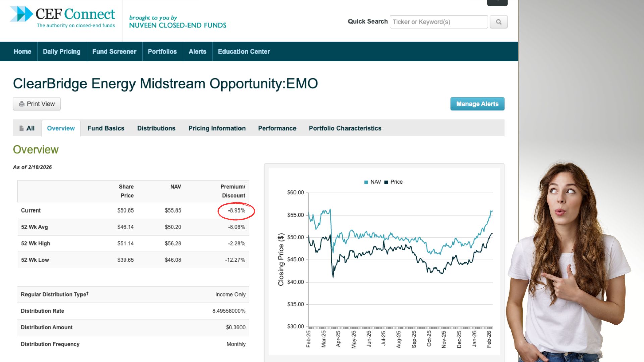The image size is (644, 362).
Task: Type in the Ticker or Keyword search field
Action: [438, 22]
